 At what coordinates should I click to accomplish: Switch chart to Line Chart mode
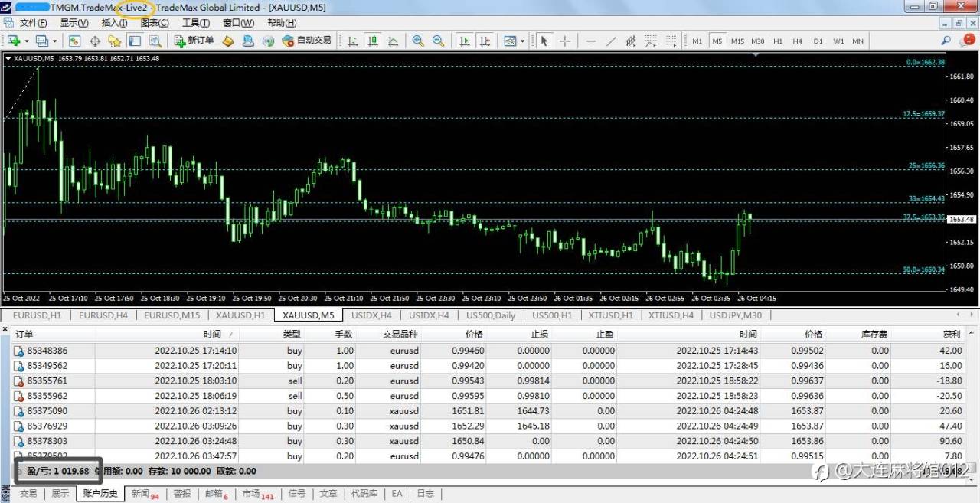coord(393,41)
